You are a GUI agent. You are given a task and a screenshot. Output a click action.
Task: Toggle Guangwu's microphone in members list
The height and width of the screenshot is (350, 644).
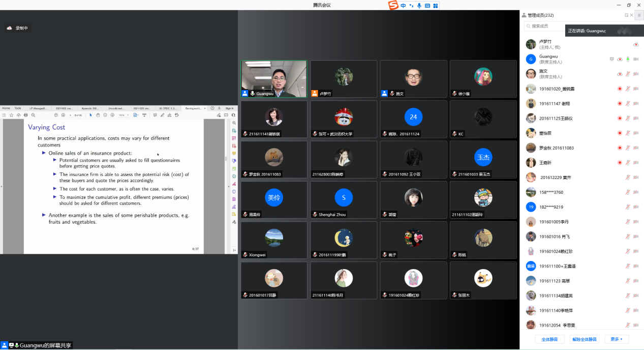pos(628,60)
